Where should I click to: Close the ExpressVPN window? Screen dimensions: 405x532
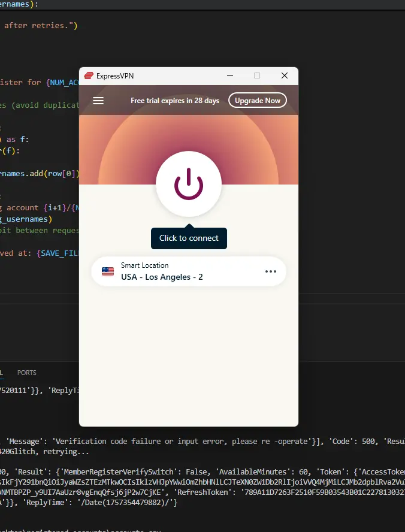pyautogui.click(x=285, y=75)
